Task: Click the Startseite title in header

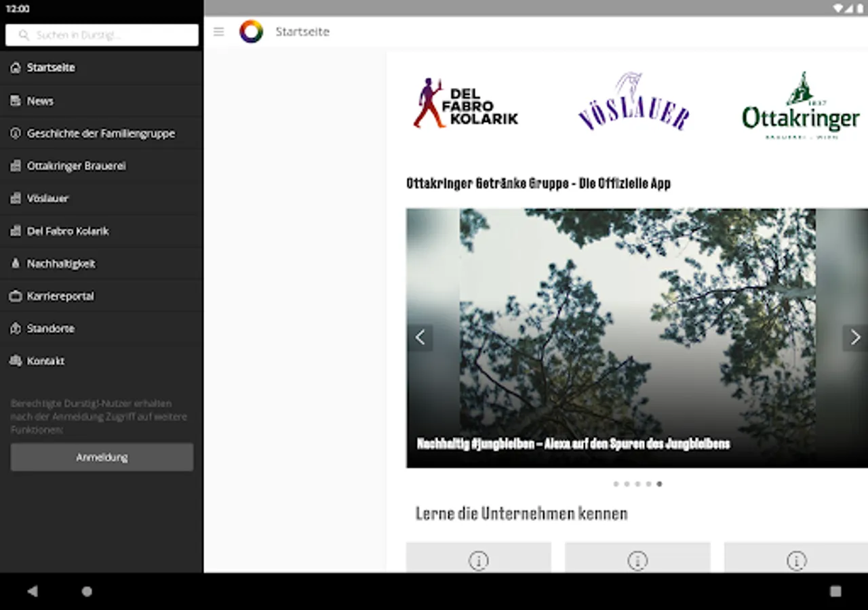Action: coord(302,32)
